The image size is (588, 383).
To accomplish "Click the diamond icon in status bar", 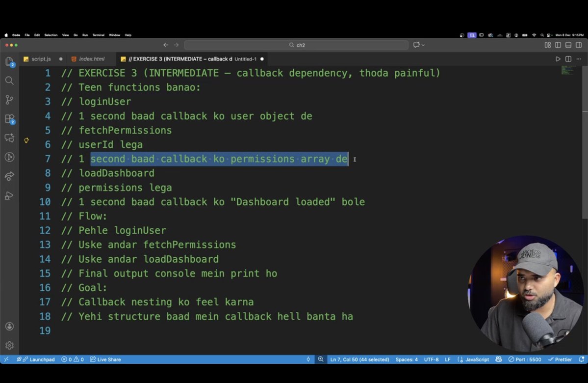I will pos(308,359).
